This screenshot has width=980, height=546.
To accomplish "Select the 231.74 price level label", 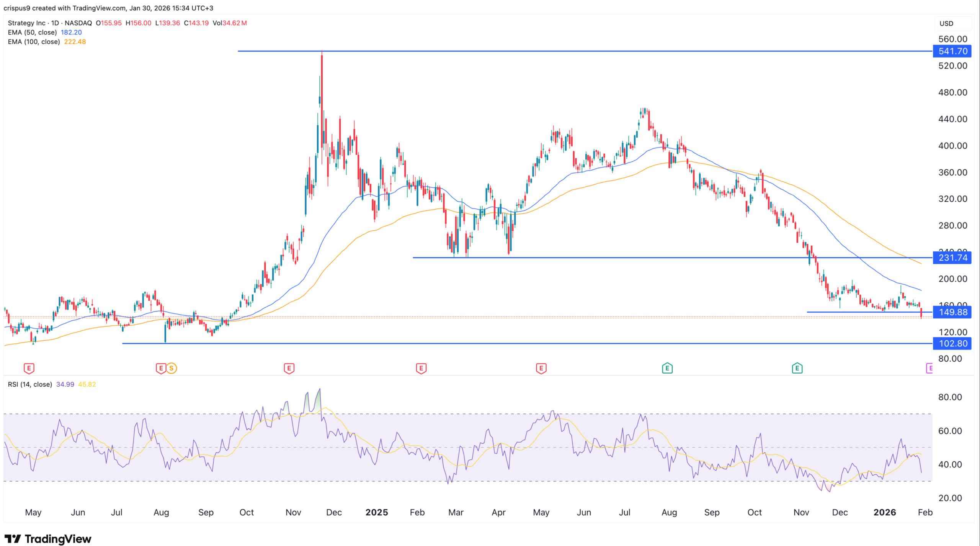I will pos(952,257).
